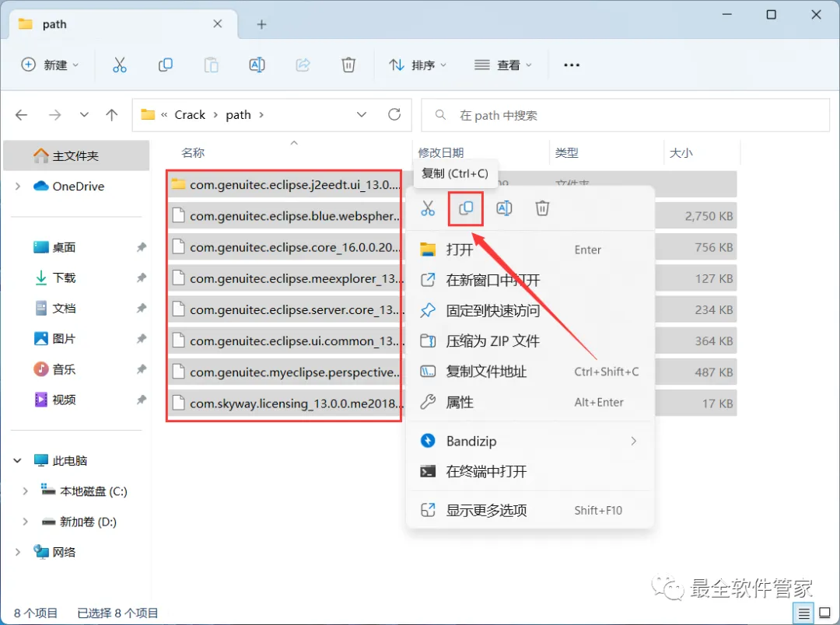Go up one folder level with the up arrow
Screen dimensions: 840x625
point(111,114)
